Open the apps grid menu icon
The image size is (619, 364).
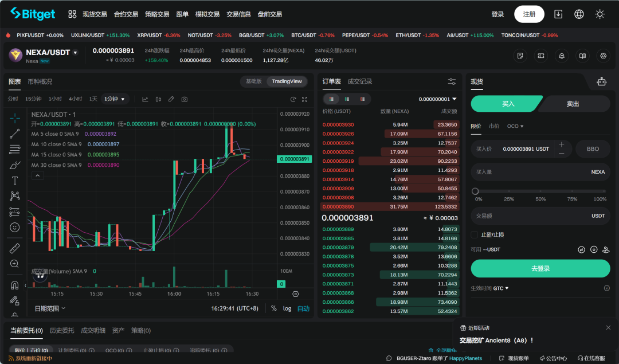[x=72, y=14]
